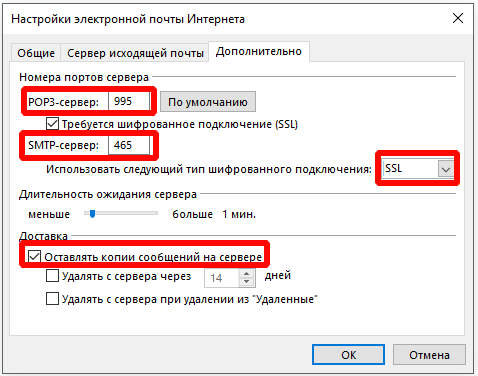Select the Дополнительно tab
Image resolution: width=478 pixels, height=376 pixels.
click(259, 51)
